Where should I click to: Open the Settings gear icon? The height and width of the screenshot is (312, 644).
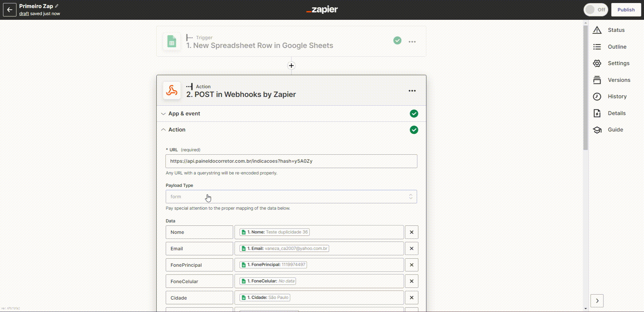point(597,63)
